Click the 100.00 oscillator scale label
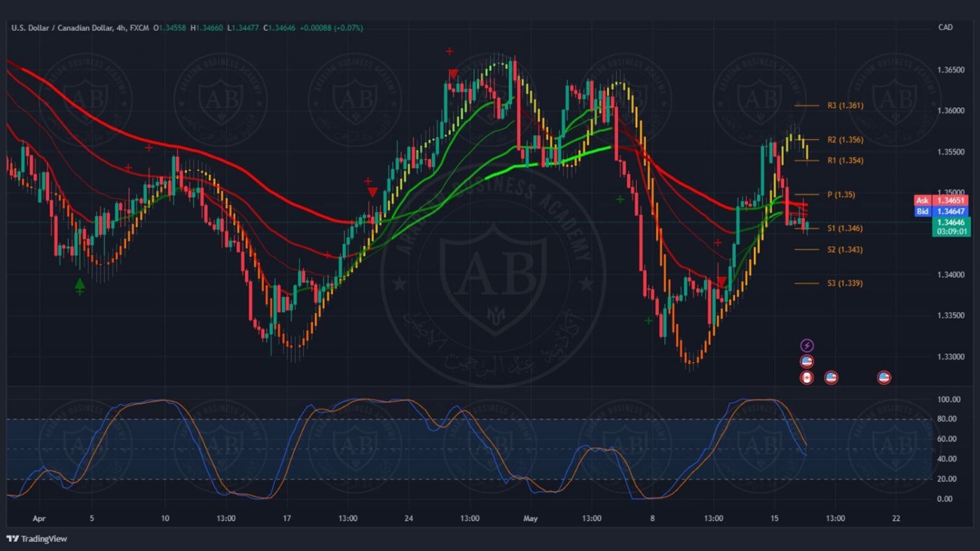Viewport: 980px width, 551px height. [x=949, y=400]
